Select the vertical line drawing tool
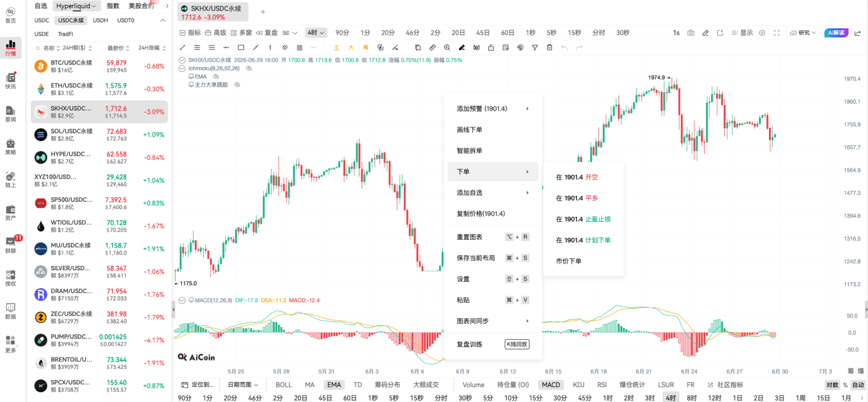 pyautogui.click(x=270, y=47)
